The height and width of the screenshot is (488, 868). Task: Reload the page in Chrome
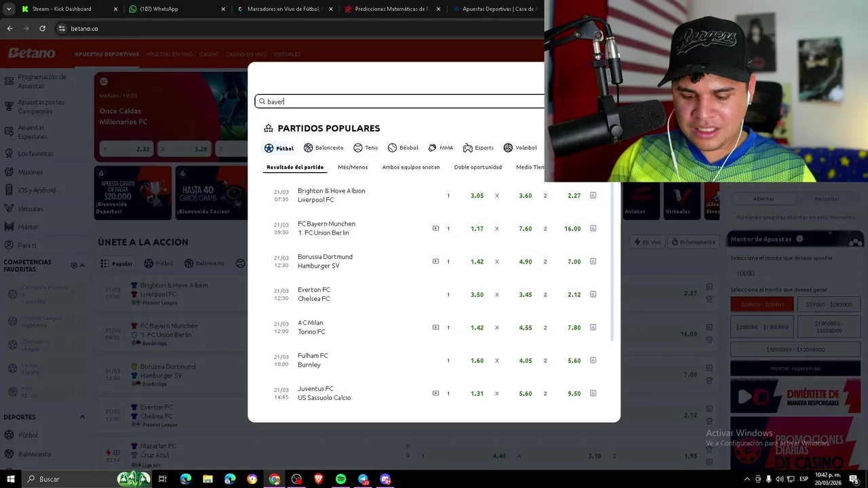[x=42, y=28]
